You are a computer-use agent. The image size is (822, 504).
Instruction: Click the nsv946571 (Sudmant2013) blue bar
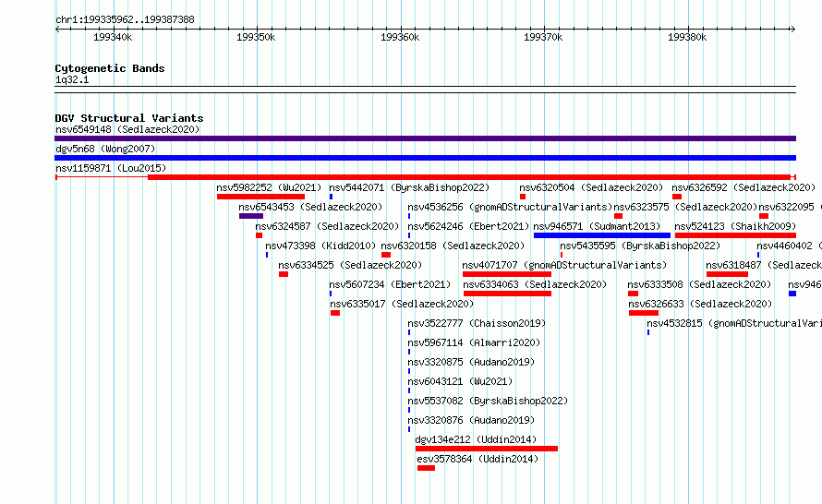coord(602,235)
